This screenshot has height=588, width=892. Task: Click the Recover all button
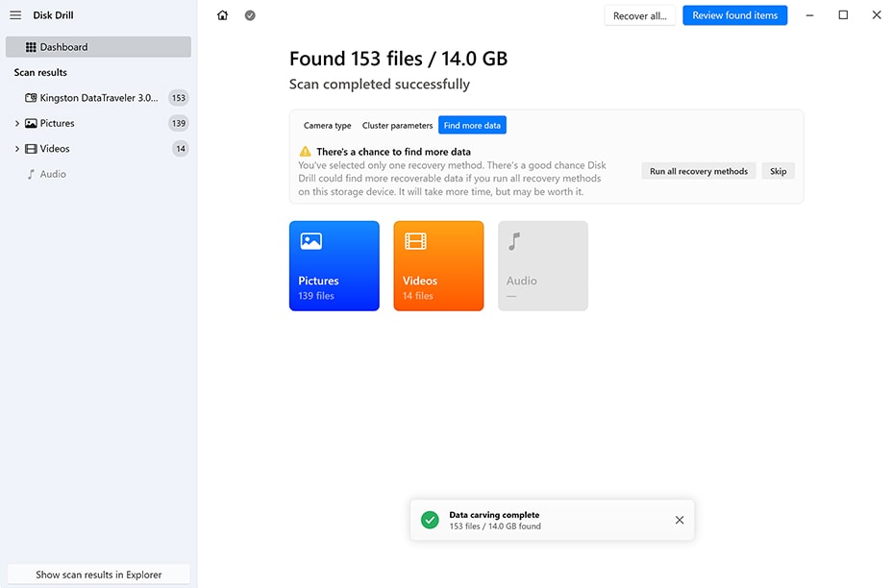[639, 16]
